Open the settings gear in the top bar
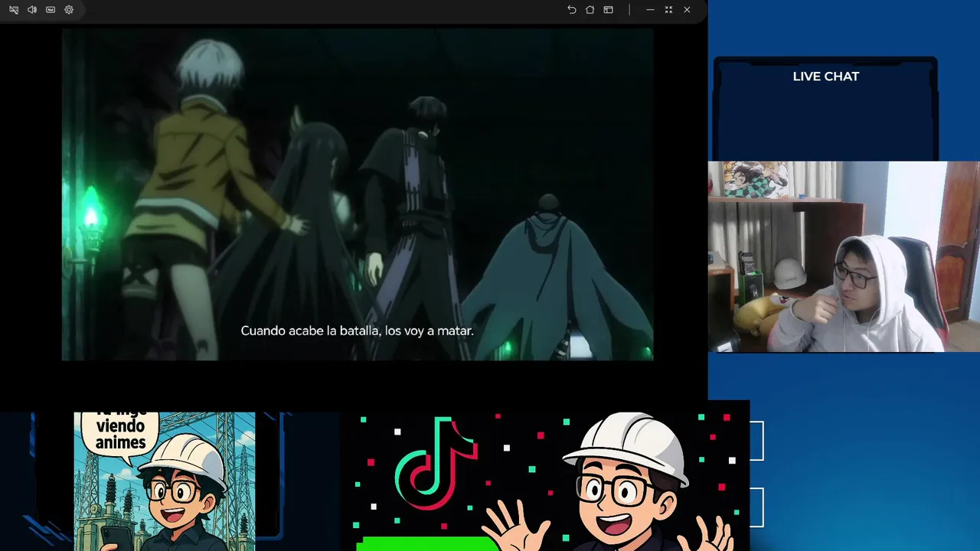The width and height of the screenshot is (980, 551). (x=69, y=10)
